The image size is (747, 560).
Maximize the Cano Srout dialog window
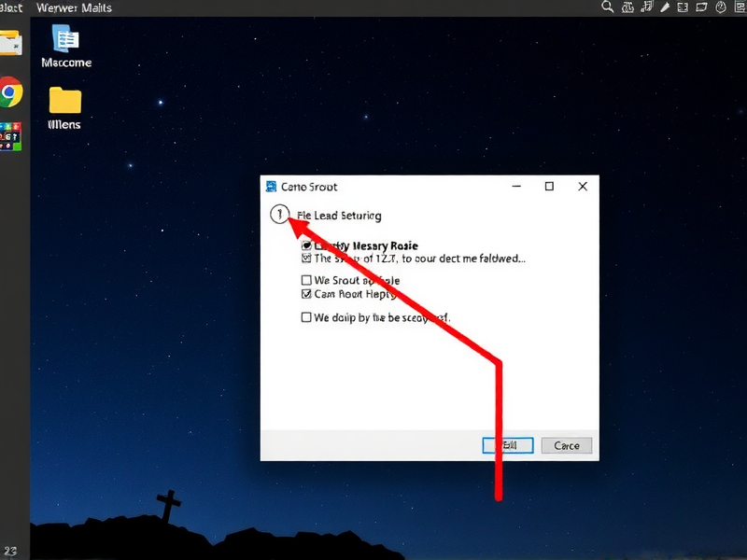[x=549, y=187]
